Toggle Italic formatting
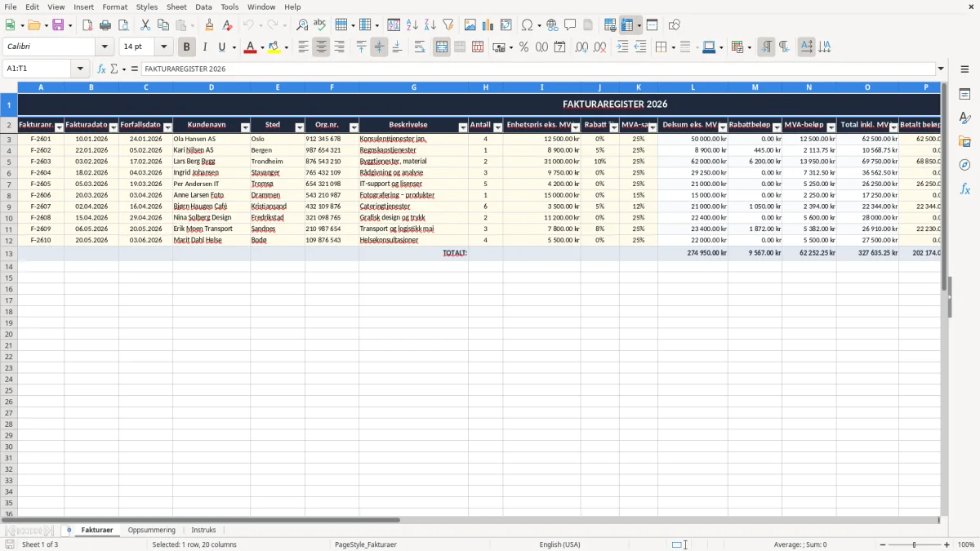The image size is (980, 551). tap(205, 47)
